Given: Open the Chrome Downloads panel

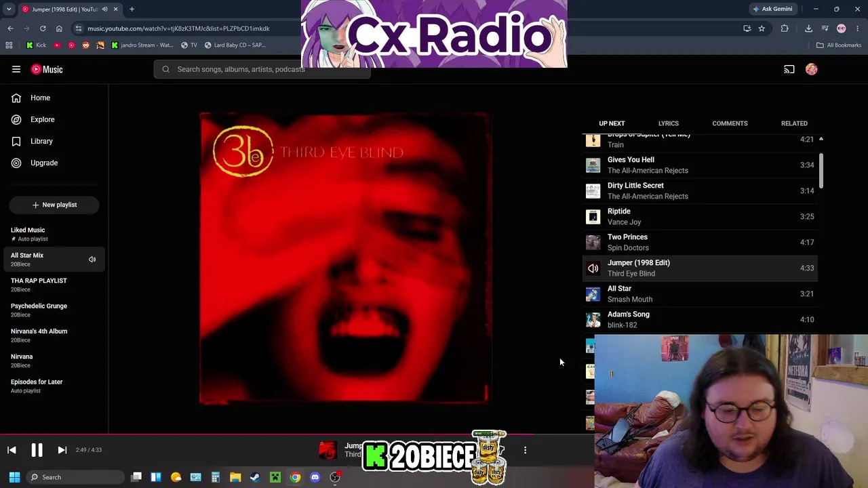Looking at the screenshot, I should click(808, 28).
